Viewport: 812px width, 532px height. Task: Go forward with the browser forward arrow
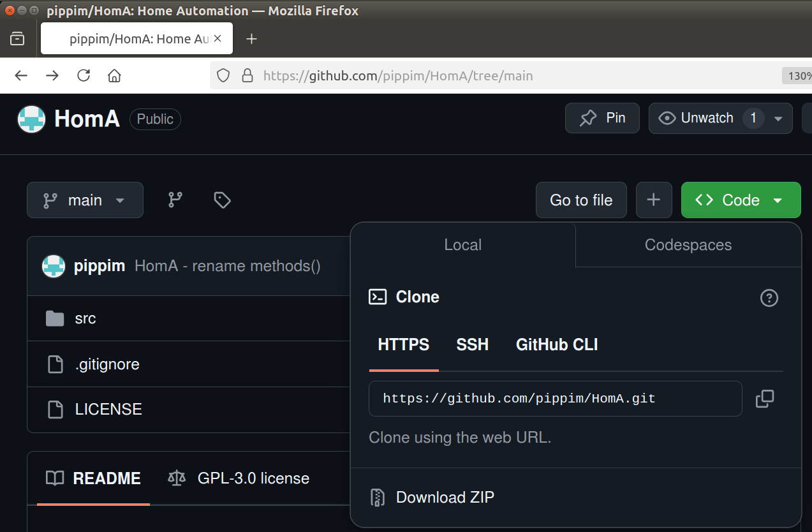coord(52,76)
